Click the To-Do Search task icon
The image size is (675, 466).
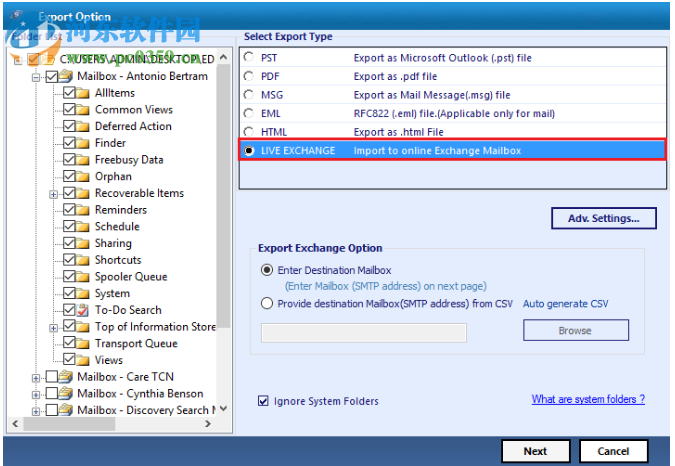83,310
